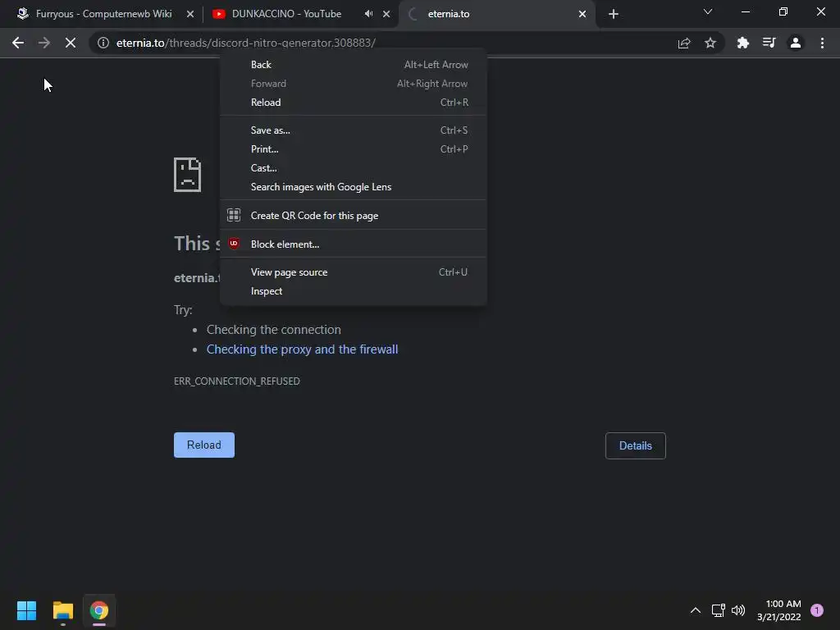Open Checking the proxy and the firewall link
This screenshot has height=630, width=840.
(302, 349)
